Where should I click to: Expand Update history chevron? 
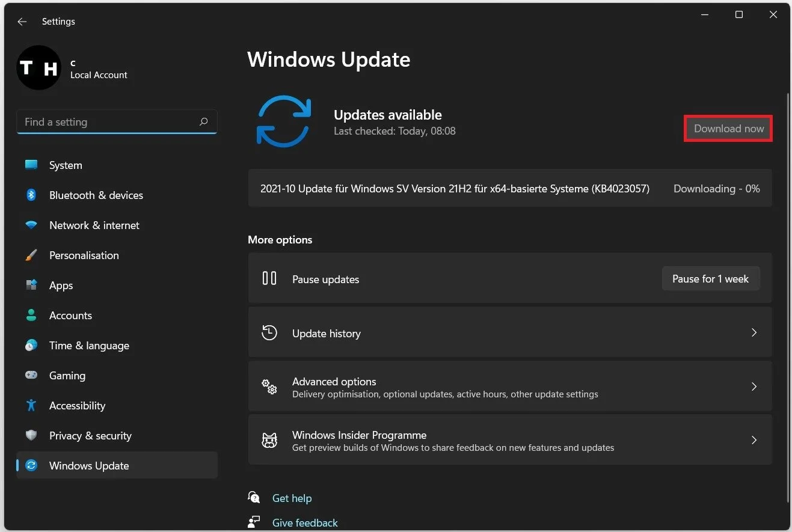coord(754,332)
